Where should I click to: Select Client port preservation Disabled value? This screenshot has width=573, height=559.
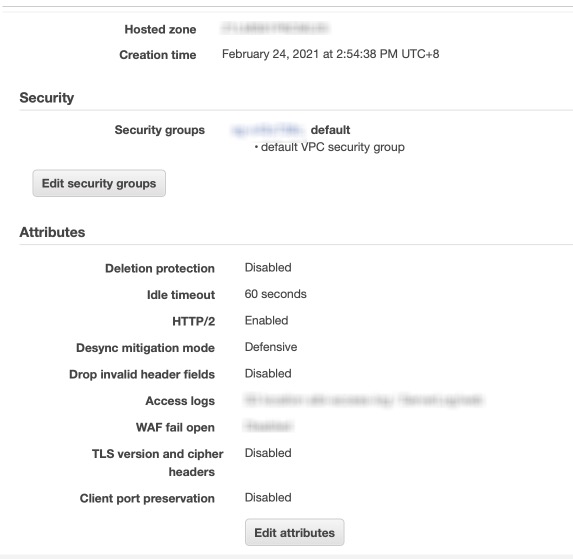coord(268,497)
